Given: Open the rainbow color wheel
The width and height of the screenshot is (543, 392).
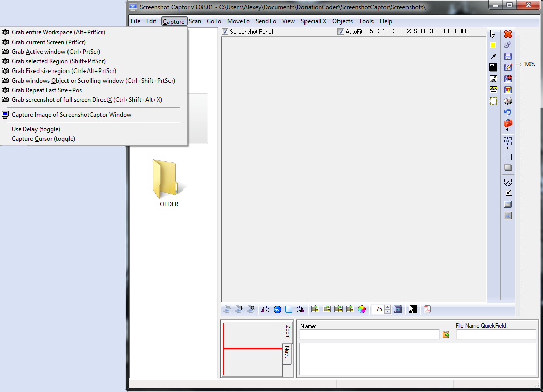Looking at the screenshot, I should pyautogui.click(x=361, y=309).
